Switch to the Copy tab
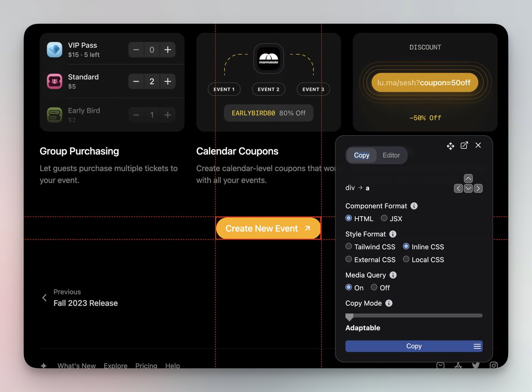This screenshot has width=532, height=392. [361, 155]
